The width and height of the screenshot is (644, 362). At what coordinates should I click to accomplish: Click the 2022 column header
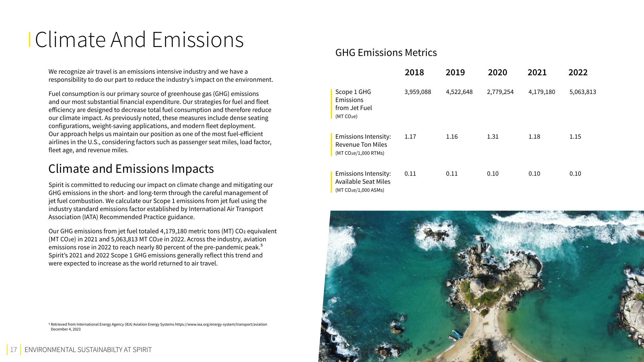(x=578, y=72)
